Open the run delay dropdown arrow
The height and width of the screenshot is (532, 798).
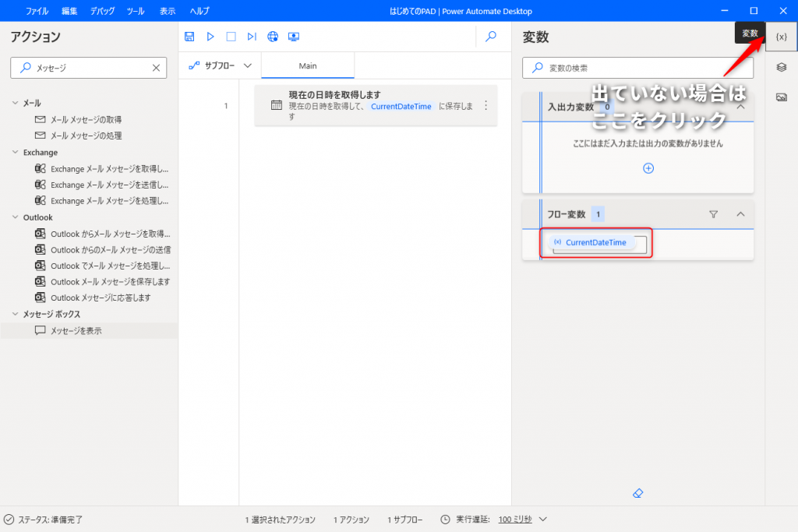pyautogui.click(x=543, y=520)
